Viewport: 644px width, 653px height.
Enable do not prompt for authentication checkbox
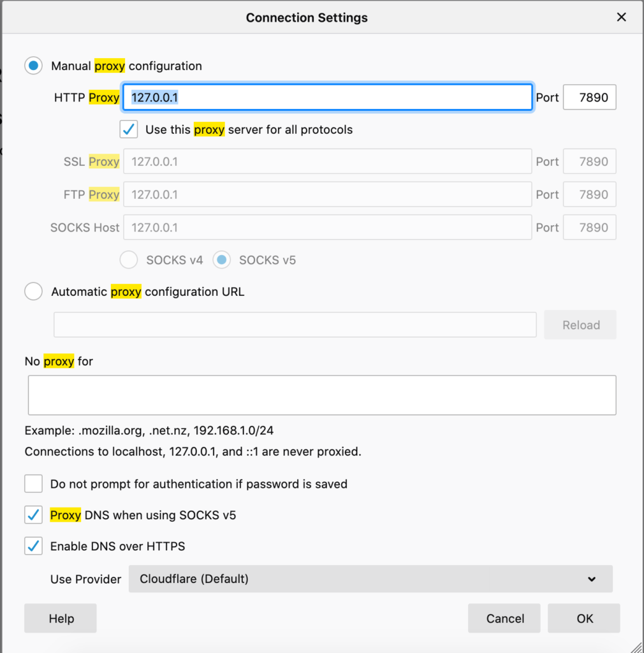click(x=33, y=483)
